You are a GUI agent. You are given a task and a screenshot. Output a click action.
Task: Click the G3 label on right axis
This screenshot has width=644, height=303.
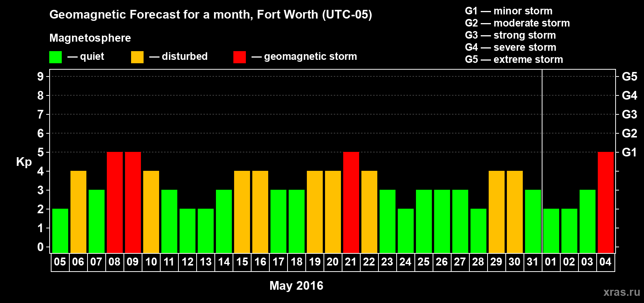click(630, 114)
